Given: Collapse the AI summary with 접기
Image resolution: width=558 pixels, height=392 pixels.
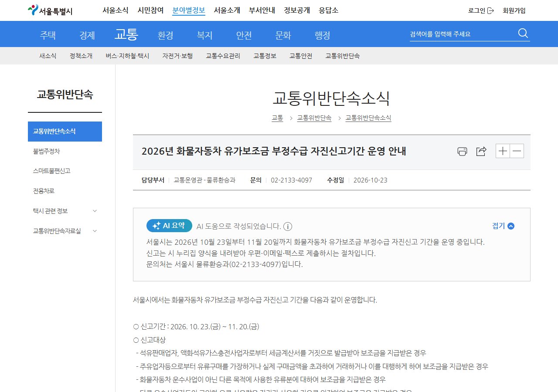Looking at the screenshot, I should pyautogui.click(x=503, y=226).
